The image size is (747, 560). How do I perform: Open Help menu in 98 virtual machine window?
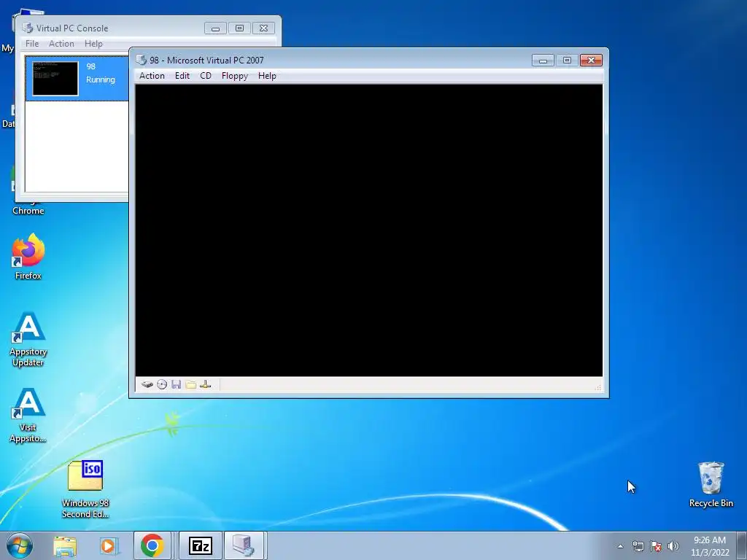(x=267, y=76)
